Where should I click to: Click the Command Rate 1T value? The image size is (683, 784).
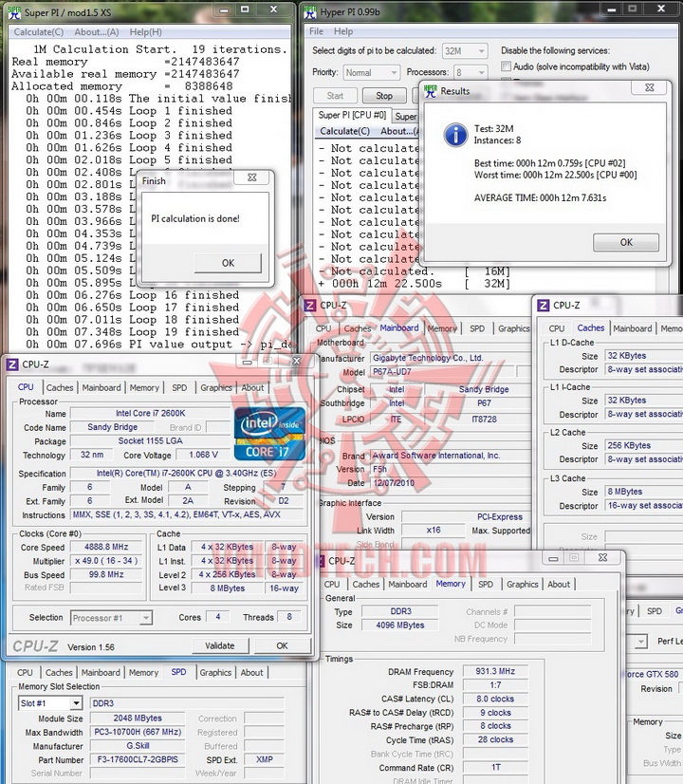[x=495, y=767]
